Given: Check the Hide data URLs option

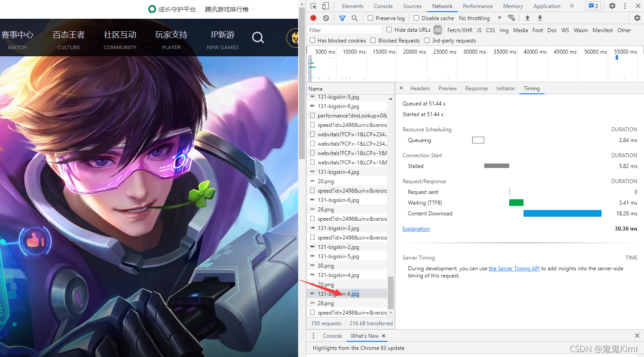Looking at the screenshot, I should click(x=389, y=30).
